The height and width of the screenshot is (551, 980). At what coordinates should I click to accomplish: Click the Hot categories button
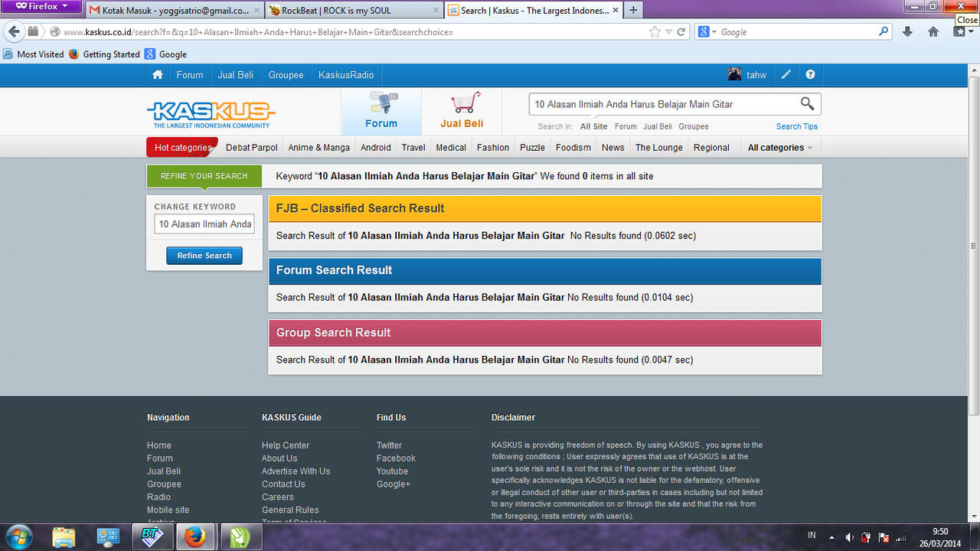pyautogui.click(x=182, y=148)
